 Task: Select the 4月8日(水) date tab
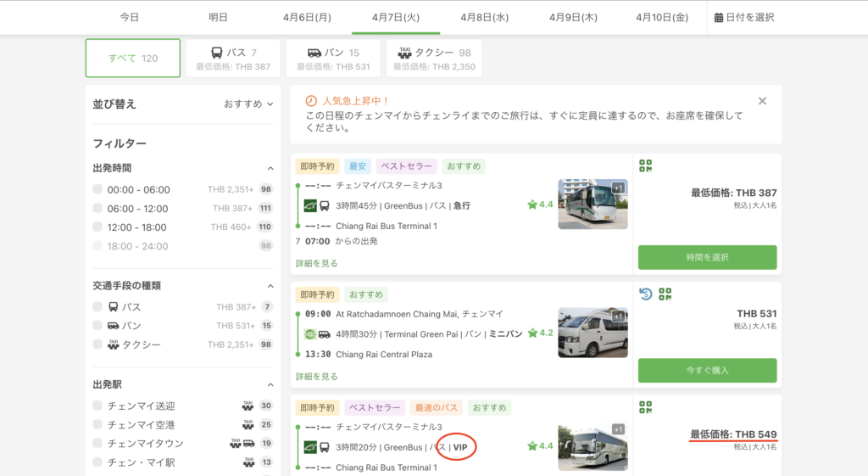(484, 17)
